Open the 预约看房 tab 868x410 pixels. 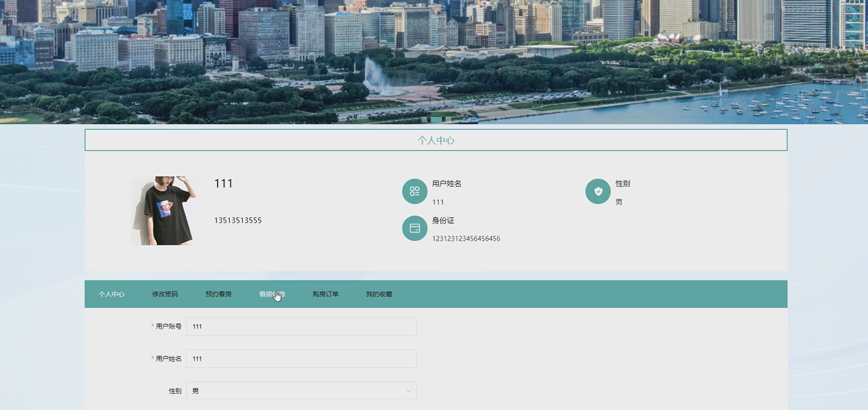coord(218,294)
